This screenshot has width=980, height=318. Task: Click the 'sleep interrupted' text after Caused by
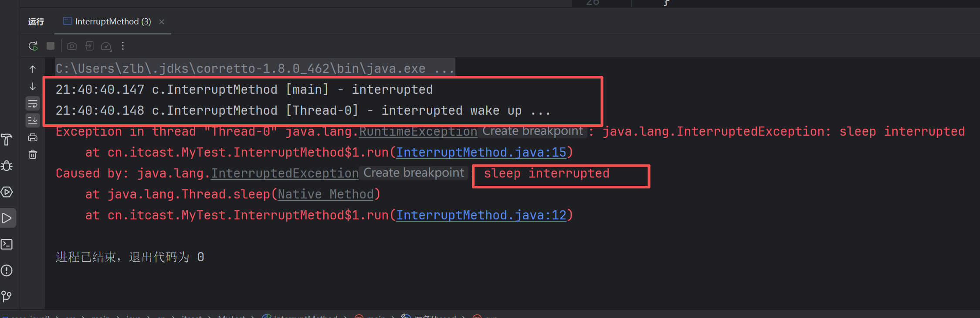click(x=546, y=173)
